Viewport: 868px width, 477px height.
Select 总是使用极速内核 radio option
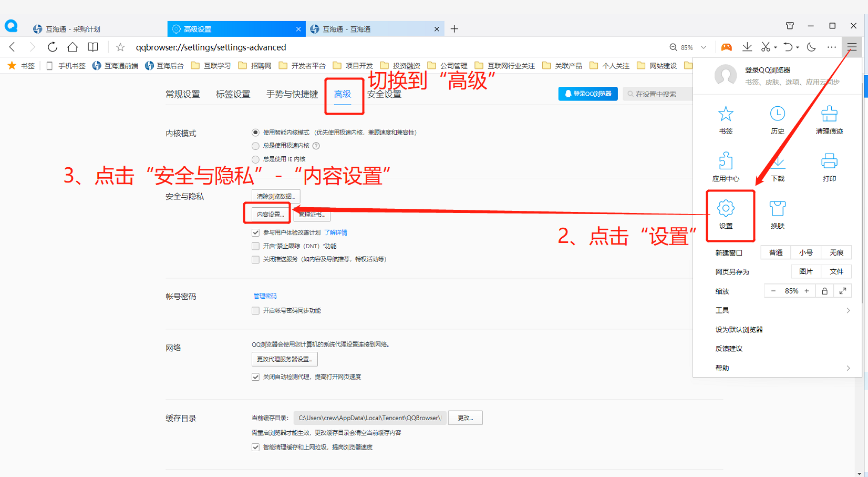(255, 146)
